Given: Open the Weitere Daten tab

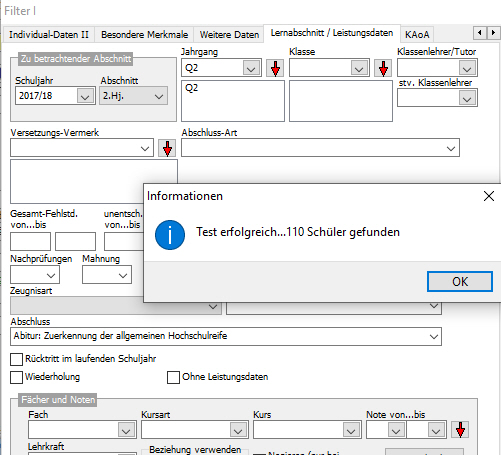Looking at the screenshot, I should click(x=229, y=34).
